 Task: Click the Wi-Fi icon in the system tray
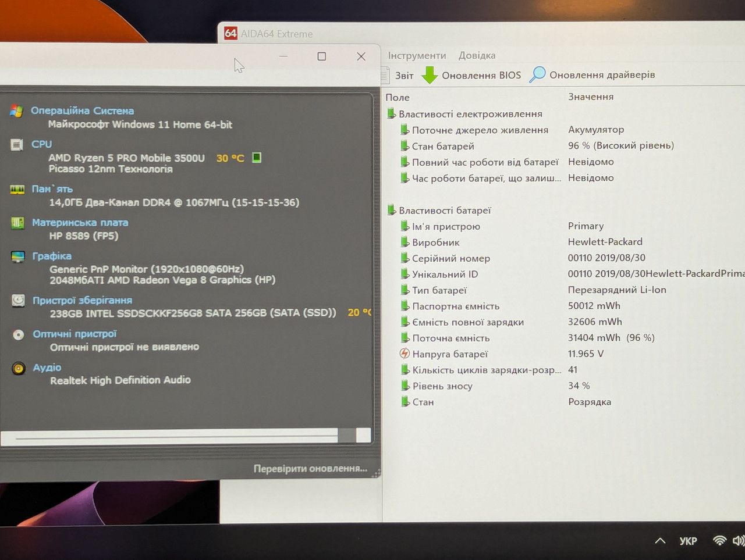point(720,541)
